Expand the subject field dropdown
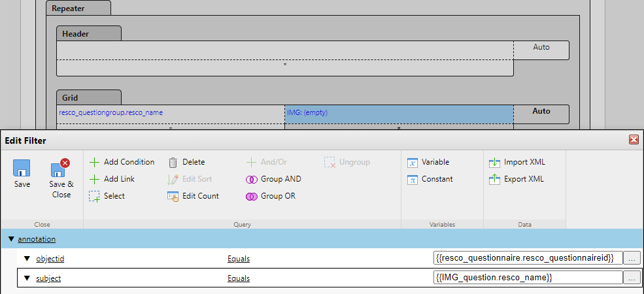644x294 pixels. pos(27,278)
